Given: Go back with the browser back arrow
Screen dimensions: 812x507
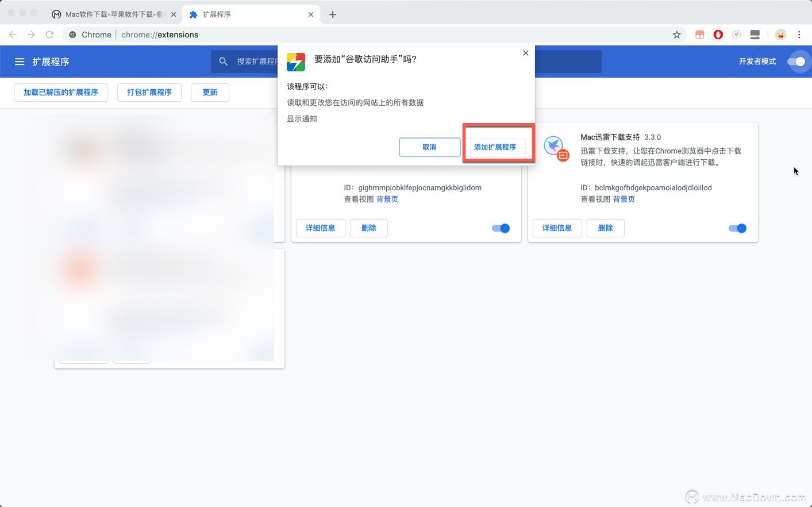Looking at the screenshot, I should point(13,34).
